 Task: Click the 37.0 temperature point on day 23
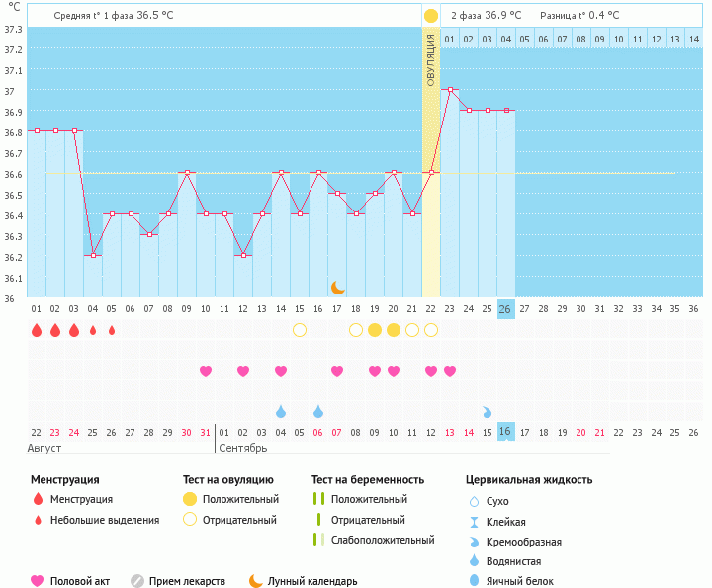point(450,89)
